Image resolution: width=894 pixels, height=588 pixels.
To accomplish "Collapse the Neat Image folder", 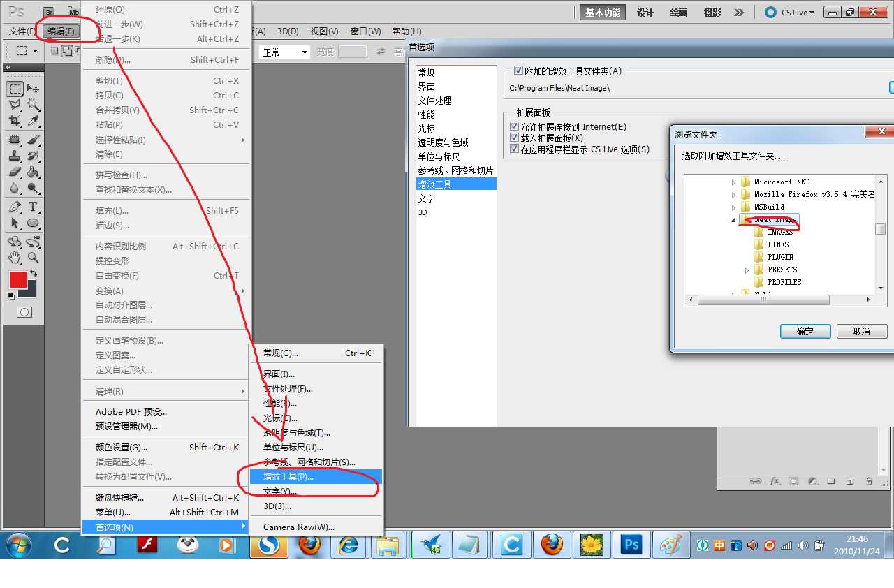I will click(x=733, y=220).
